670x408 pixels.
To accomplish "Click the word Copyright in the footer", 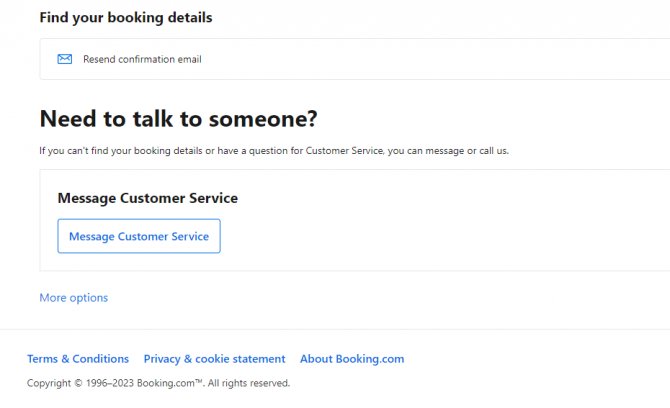I will (49, 383).
